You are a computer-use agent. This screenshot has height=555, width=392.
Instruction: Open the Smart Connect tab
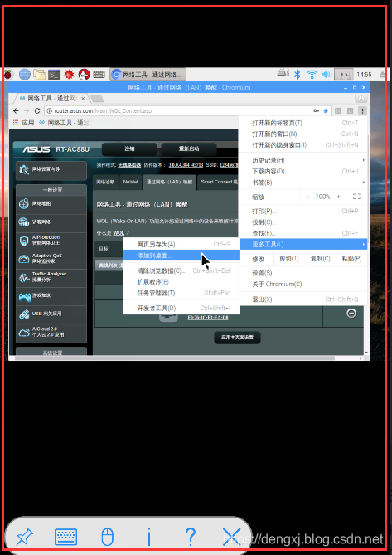point(218,182)
